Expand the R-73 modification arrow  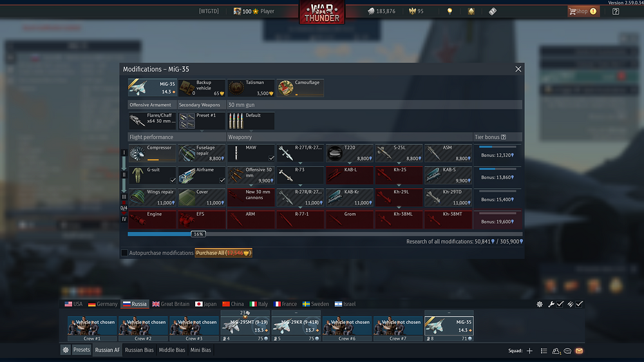pyautogui.click(x=300, y=186)
